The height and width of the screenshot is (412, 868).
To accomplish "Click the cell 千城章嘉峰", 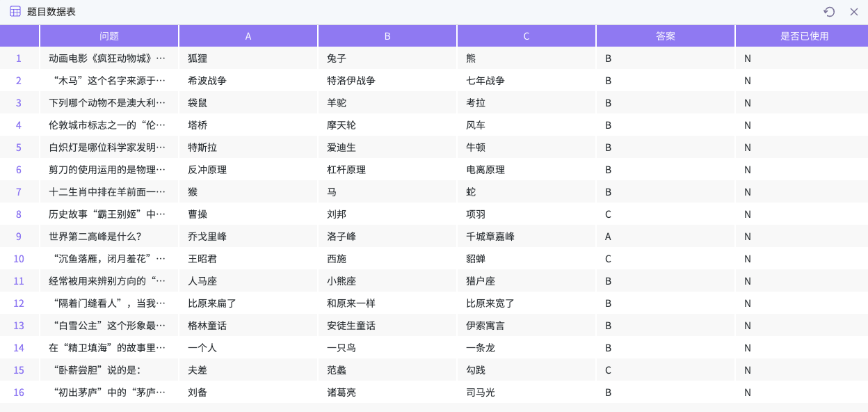I will pos(527,237).
